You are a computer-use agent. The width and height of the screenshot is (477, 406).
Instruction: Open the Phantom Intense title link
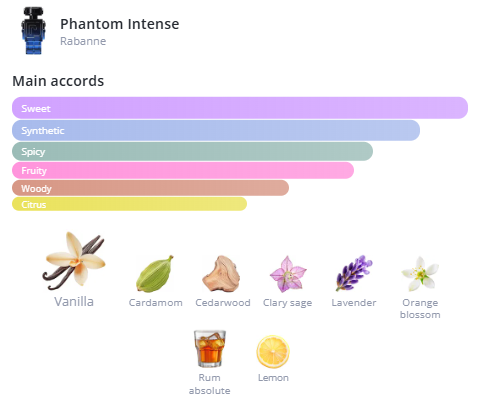120,24
